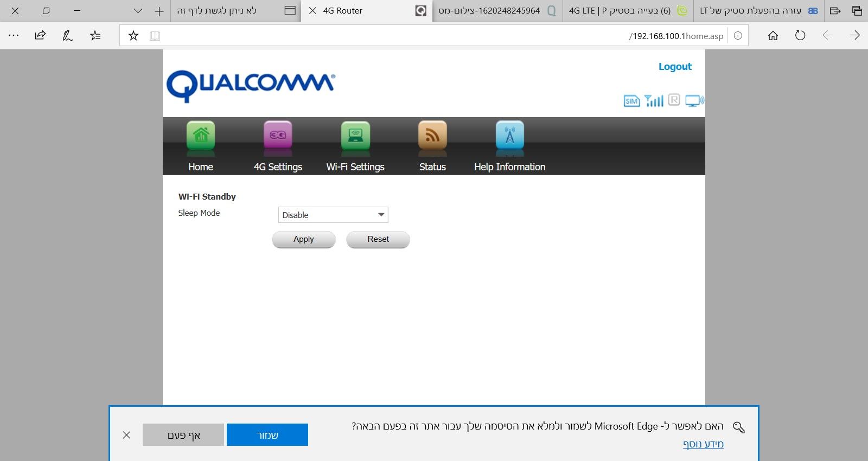Switch to the 'עזרה בהפעלת סטיק' tab
This screenshot has width=868, height=461.
pos(759,11)
